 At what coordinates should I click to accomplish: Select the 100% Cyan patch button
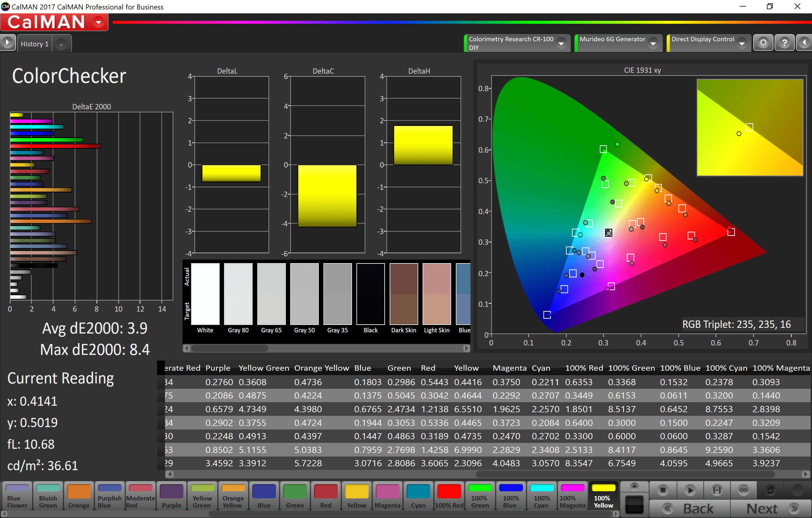[x=542, y=496]
